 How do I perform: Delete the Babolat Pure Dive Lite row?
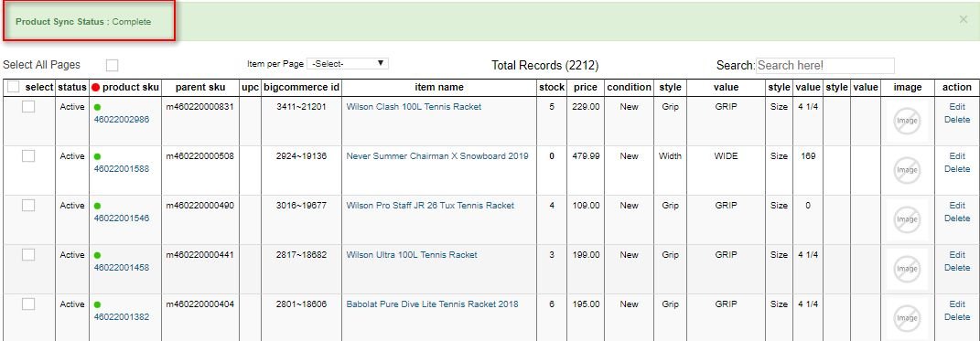tap(957, 316)
